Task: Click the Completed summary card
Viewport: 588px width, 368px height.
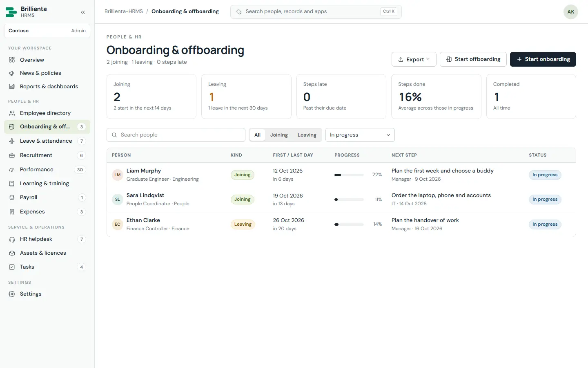Action: tap(531, 96)
